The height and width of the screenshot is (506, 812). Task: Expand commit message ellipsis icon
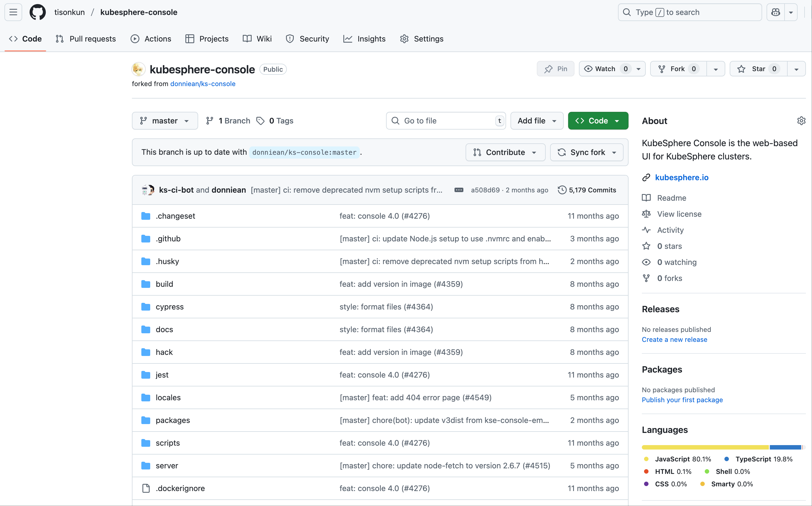coord(459,190)
